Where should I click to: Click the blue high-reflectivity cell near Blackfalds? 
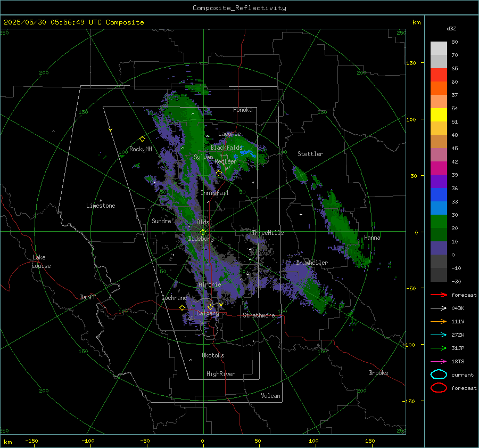click(x=247, y=152)
